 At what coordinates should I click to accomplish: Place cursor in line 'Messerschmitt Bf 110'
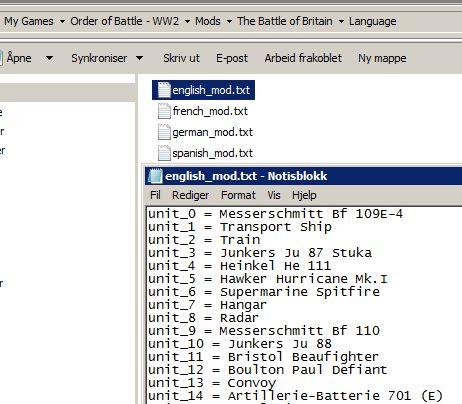[x=264, y=331]
